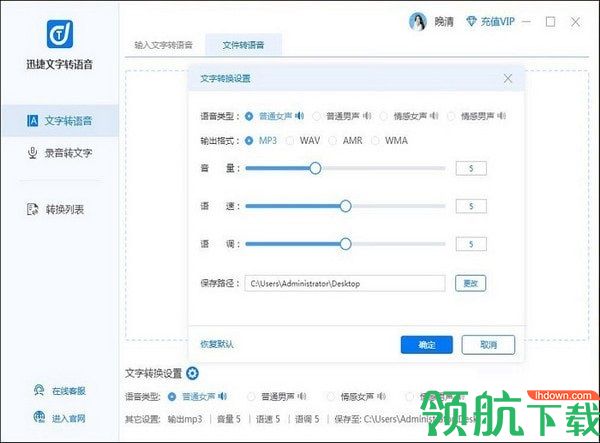The height and width of the screenshot is (443, 600).
Task: Select 普通男声 radio in the dialog
Action: [x=316, y=116]
